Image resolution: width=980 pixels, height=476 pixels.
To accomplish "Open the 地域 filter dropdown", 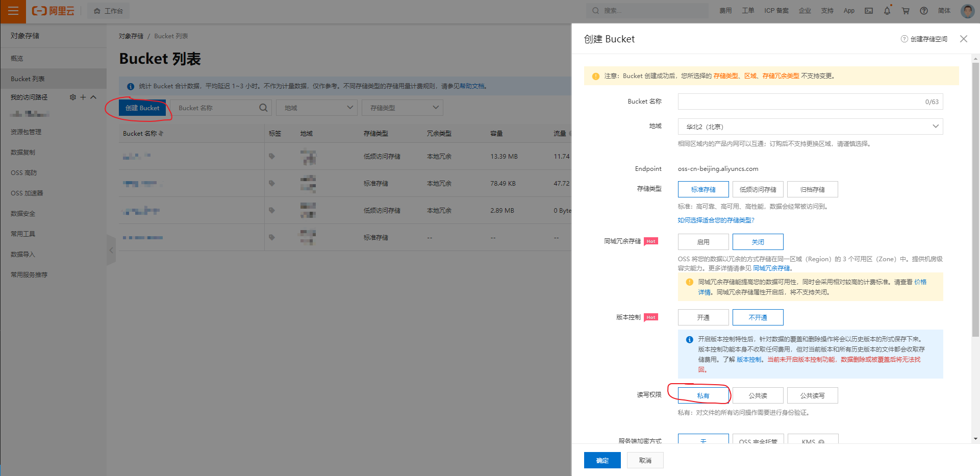I will tap(316, 107).
